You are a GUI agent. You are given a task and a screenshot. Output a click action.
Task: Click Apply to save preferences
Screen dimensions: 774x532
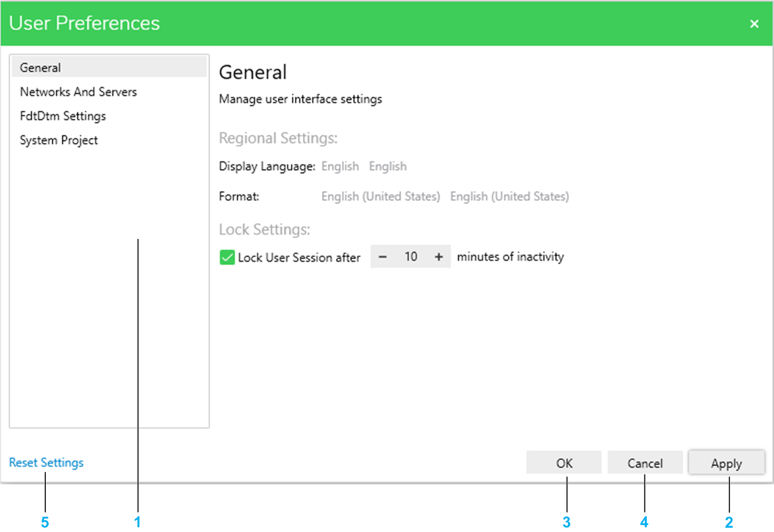click(x=726, y=463)
